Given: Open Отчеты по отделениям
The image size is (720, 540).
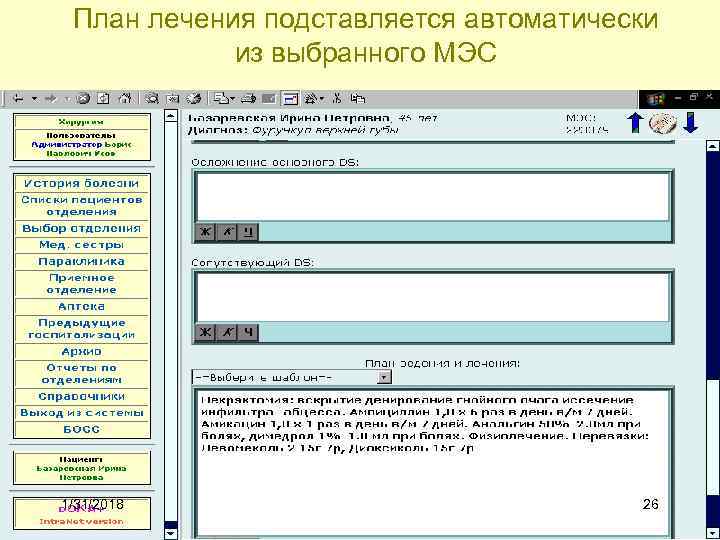Looking at the screenshot, I should click(81, 374).
